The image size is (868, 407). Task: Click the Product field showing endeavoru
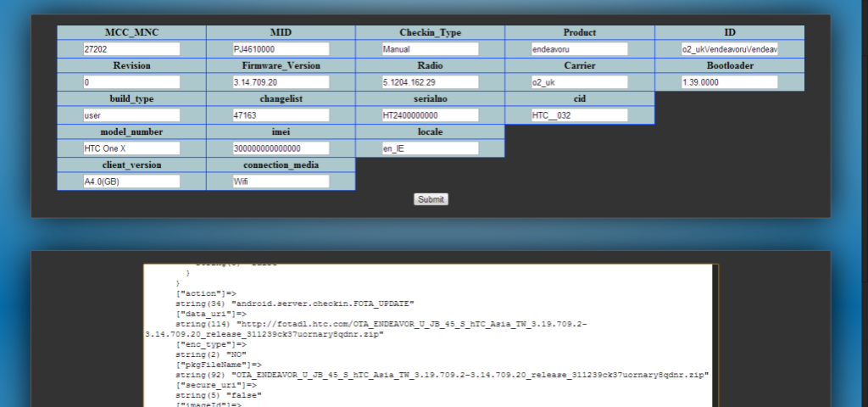click(579, 49)
